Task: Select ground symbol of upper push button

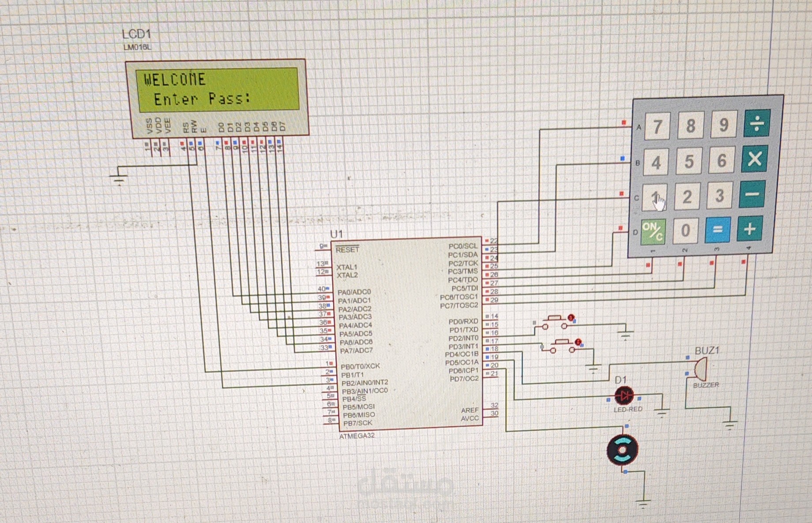Action: (625, 334)
